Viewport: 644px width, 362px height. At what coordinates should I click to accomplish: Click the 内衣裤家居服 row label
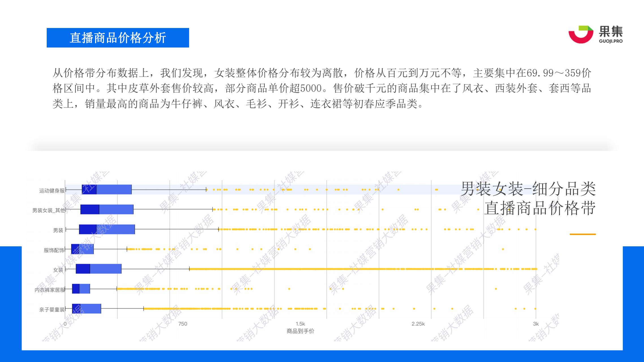click(50, 290)
